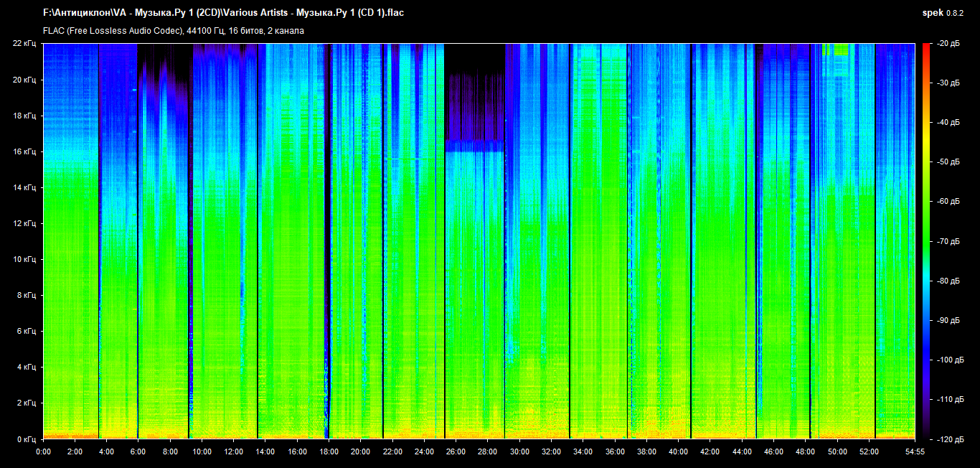Click the 10 кГц frequency label
The height and width of the screenshot is (468, 980).
(x=24, y=259)
